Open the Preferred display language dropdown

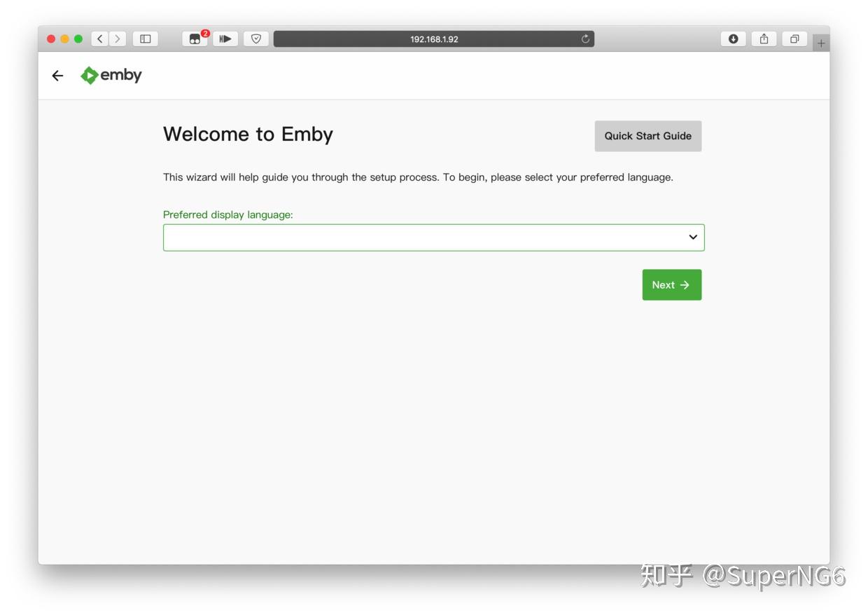point(433,237)
